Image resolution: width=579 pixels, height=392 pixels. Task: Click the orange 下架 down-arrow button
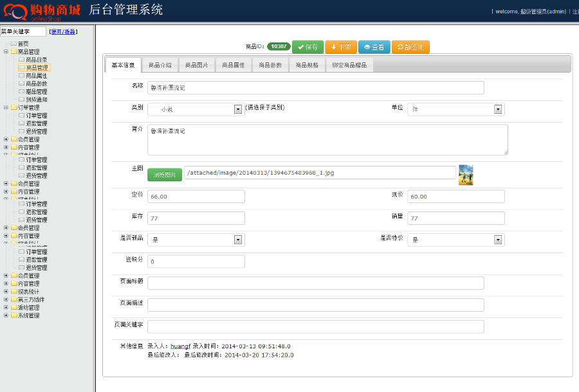click(x=341, y=47)
